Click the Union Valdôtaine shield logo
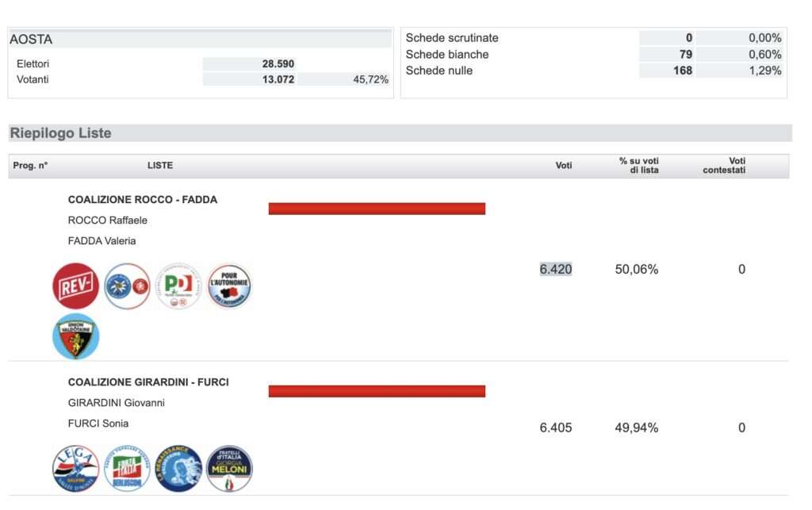Viewport: 812px width, 510px height. (x=75, y=336)
